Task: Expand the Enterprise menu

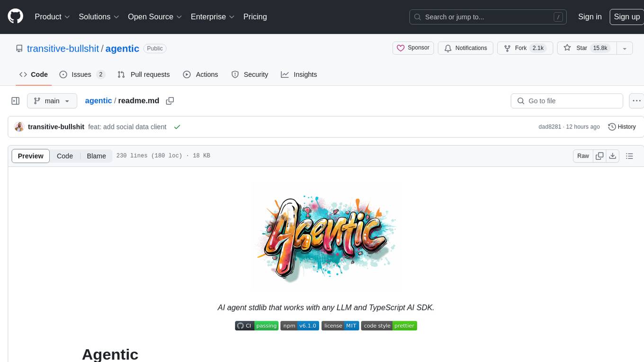Action: point(213,17)
